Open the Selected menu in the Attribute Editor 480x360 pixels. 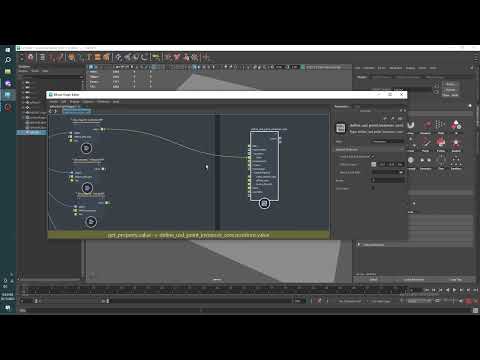pyautogui.click(x=369, y=68)
